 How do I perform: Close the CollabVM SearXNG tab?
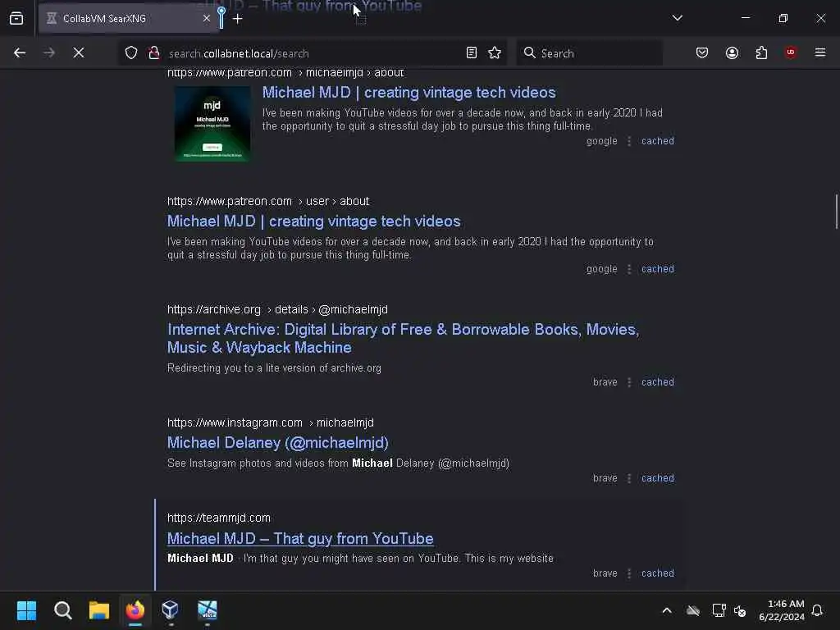[x=206, y=19]
